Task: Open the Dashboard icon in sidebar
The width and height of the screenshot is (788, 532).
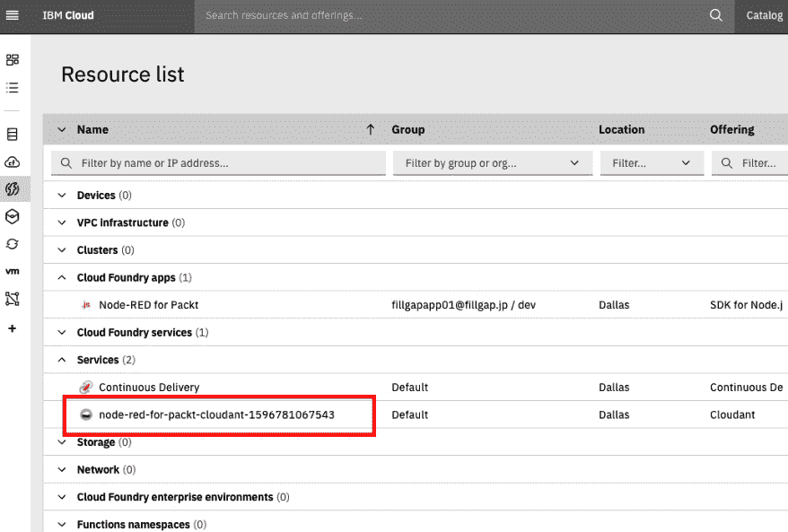Action: pyautogui.click(x=12, y=60)
